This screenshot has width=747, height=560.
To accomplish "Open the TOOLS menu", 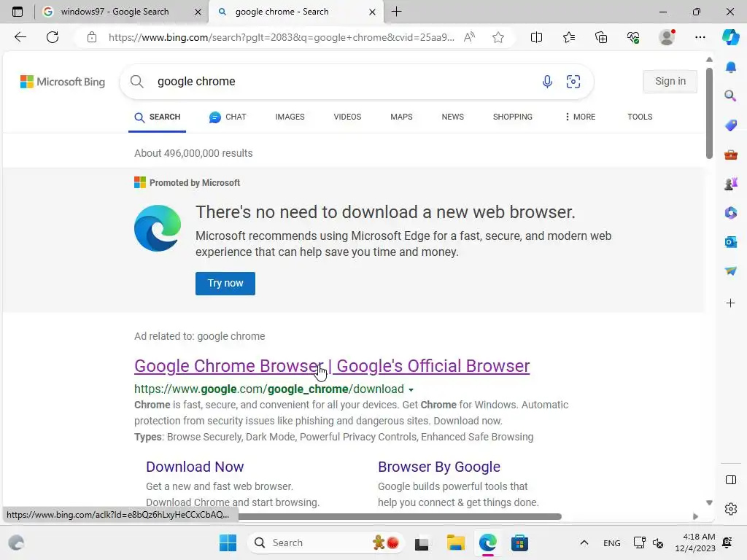I will [x=640, y=117].
